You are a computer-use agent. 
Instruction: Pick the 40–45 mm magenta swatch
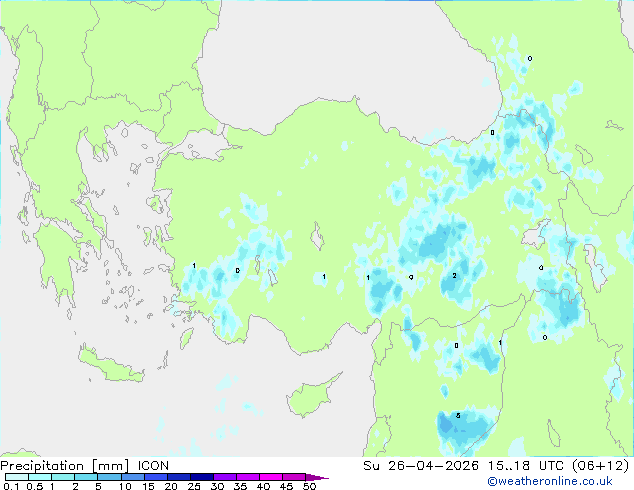(x=271, y=477)
